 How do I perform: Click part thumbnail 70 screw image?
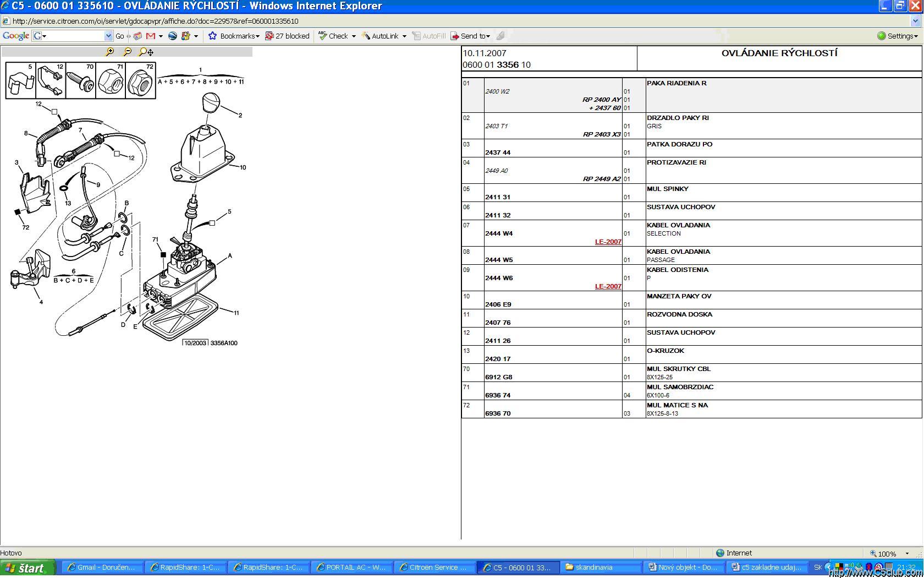click(80, 80)
